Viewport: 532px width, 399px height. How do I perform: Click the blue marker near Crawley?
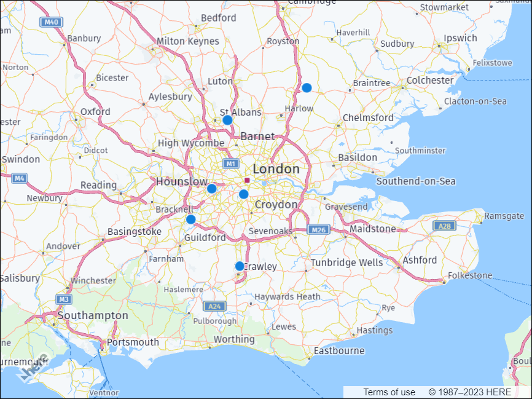tap(240, 266)
